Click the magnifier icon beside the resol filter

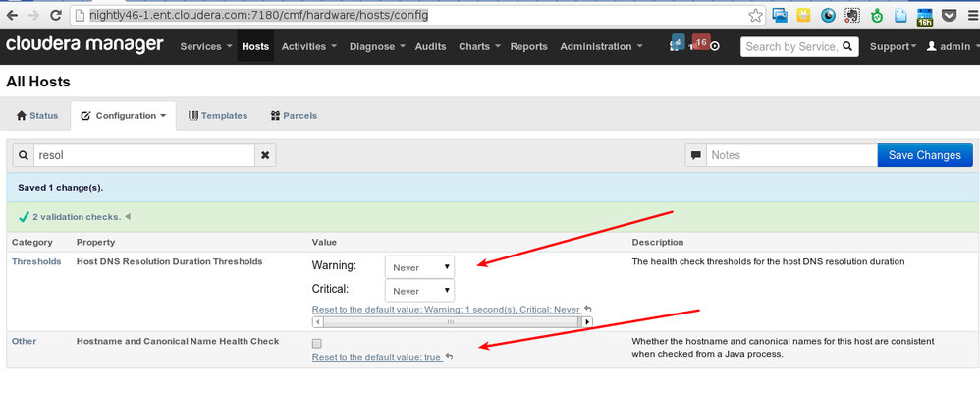24,155
